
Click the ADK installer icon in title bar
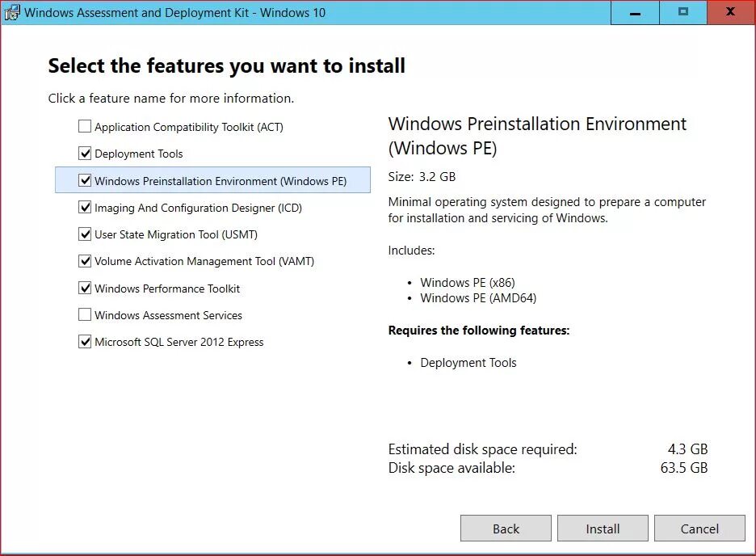11,12
